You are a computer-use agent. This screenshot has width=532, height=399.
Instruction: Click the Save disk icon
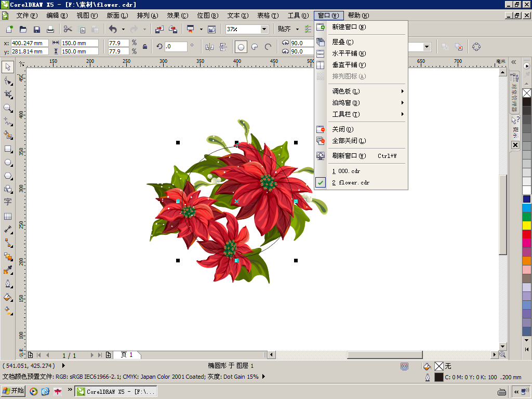click(x=37, y=29)
